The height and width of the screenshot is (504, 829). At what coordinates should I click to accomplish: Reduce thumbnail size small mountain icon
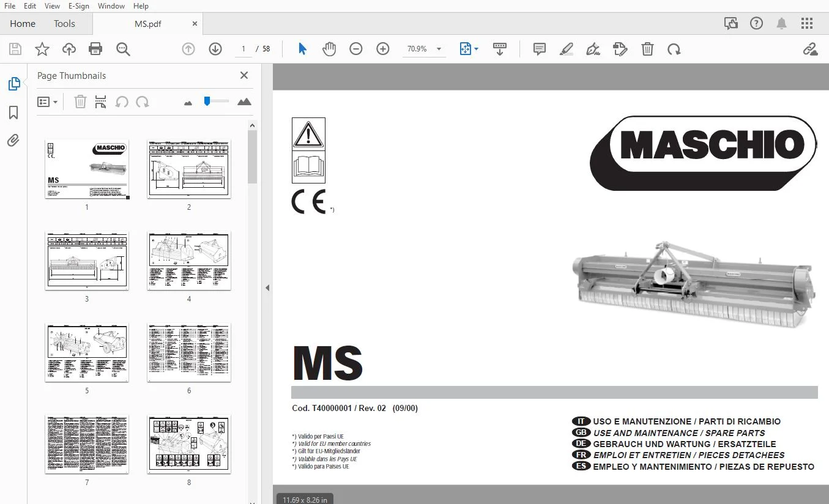[x=188, y=103]
